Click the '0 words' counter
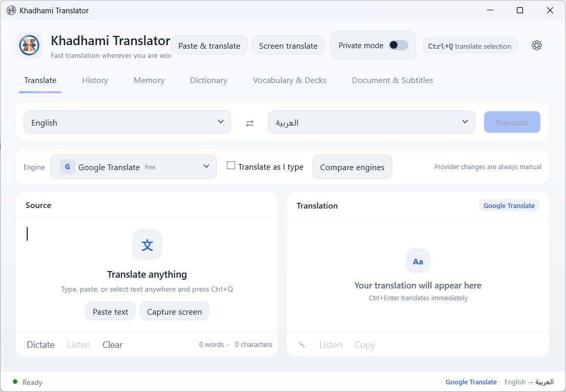The width and height of the screenshot is (566, 392). click(211, 344)
